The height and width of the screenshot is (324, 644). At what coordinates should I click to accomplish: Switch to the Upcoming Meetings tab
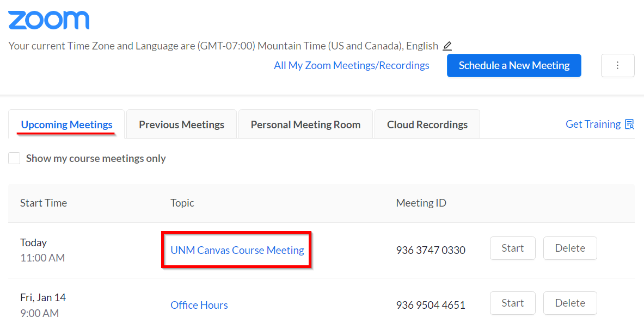(66, 124)
